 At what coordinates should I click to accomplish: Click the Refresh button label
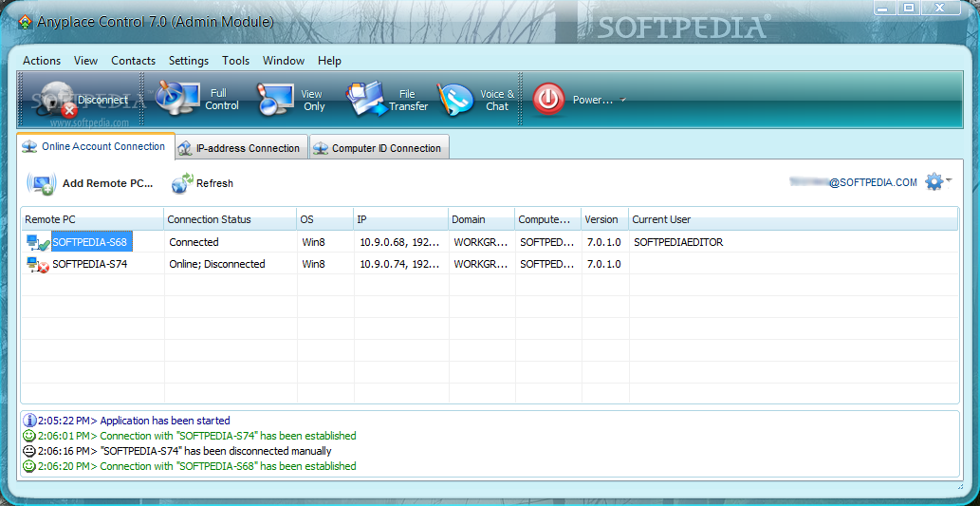[x=214, y=183]
